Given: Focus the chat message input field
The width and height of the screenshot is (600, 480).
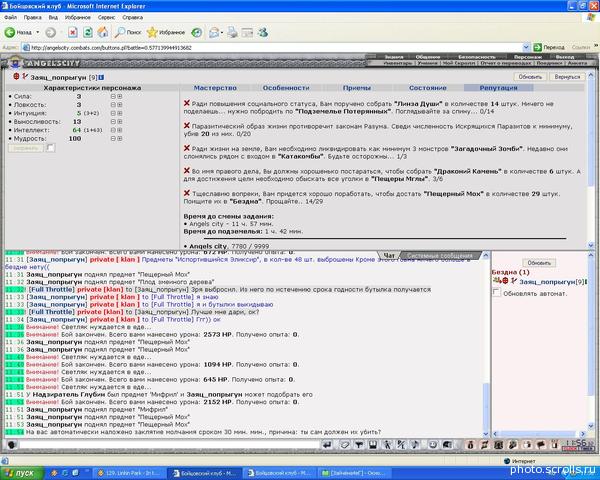Looking at the screenshot, I should tap(169, 445).
